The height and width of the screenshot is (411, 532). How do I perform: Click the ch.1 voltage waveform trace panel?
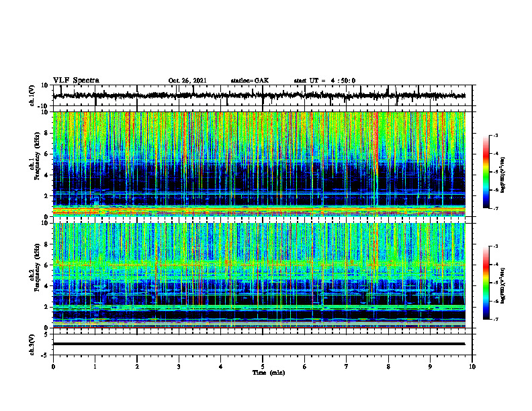pos(263,95)
